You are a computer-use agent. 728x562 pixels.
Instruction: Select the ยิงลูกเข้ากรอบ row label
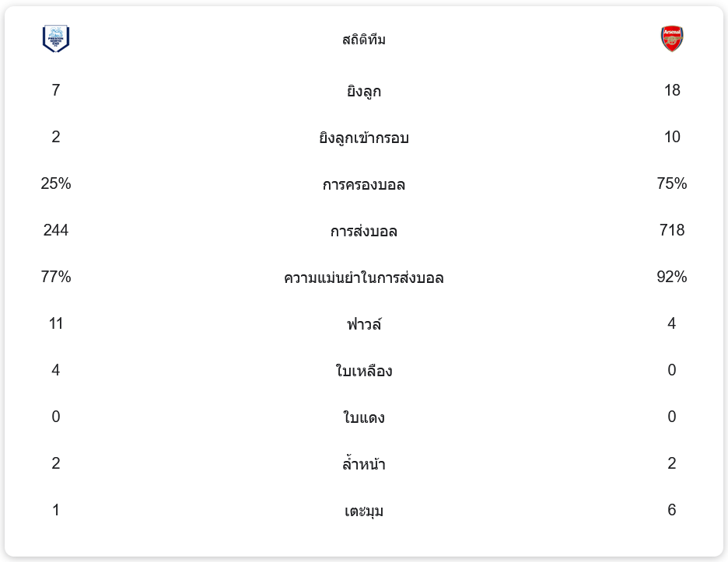click(364, 138)
